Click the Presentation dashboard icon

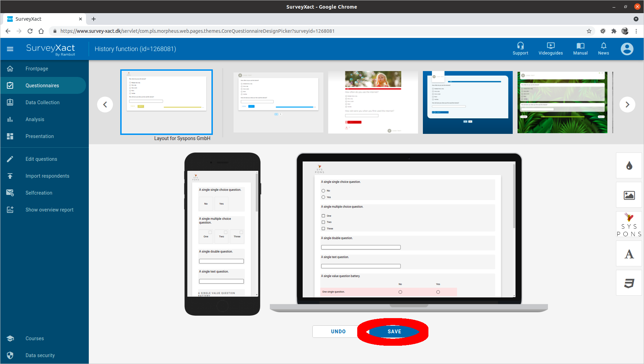(x=10, y=136)
